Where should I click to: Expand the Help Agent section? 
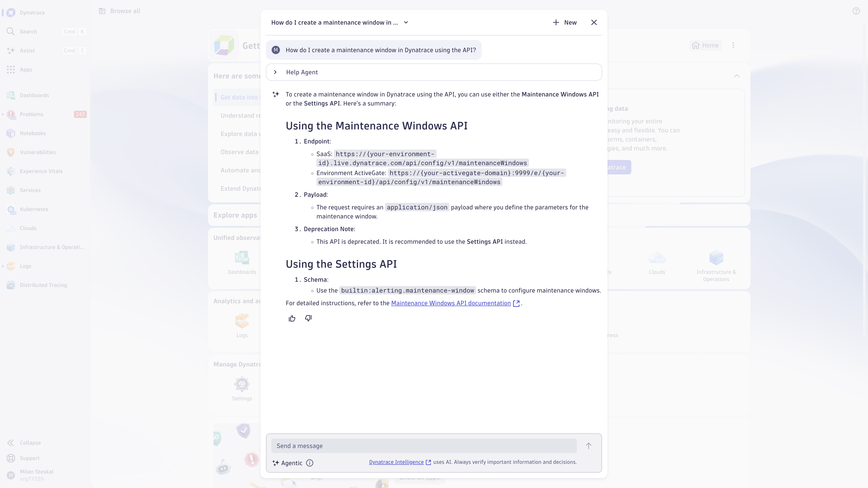[275, 72]
